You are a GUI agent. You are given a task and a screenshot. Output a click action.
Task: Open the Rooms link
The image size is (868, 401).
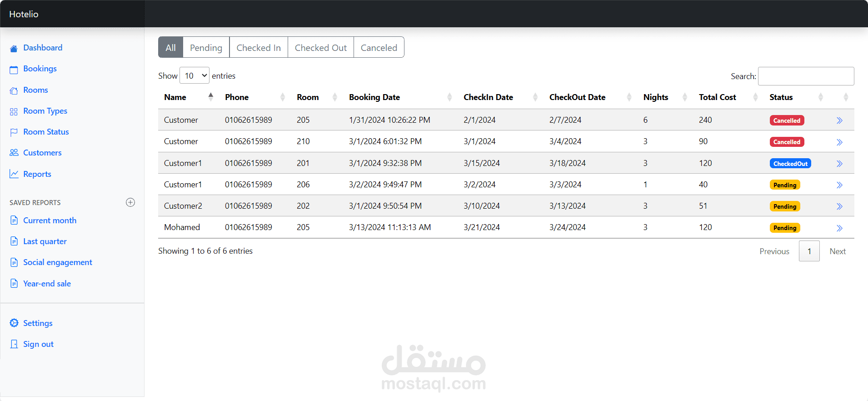35,90
